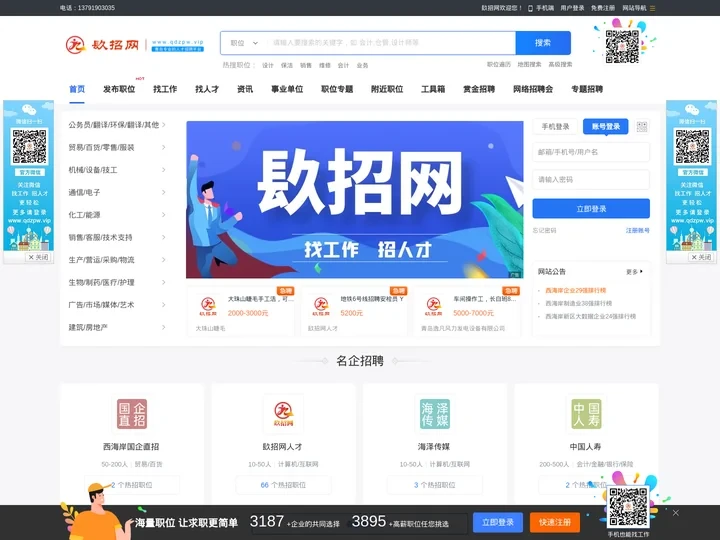Close the right WeChat QR sidebar ad
This screenshot has width=720, height=540.
click(x=701, y=257)
